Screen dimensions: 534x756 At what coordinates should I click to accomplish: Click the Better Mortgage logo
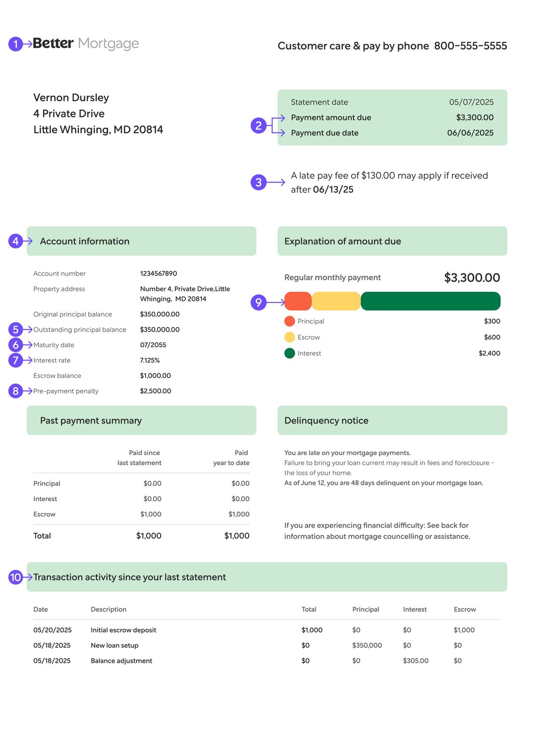click(86, 43)
